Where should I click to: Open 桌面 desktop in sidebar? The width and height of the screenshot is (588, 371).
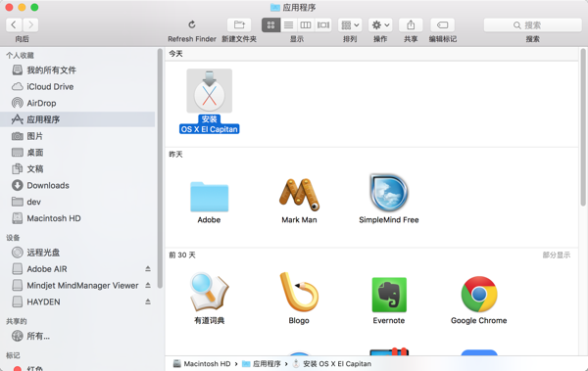pos(77,153)
